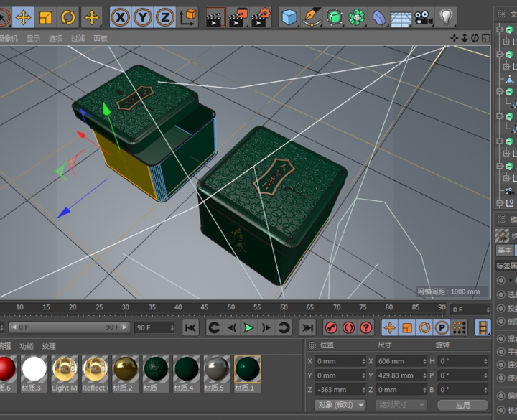Select the Rotate tool
The height and width of the screenshot is (420, 517).
point(69,17)
